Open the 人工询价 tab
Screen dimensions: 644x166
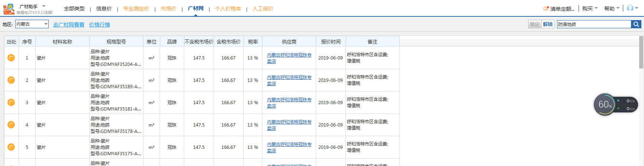click(x=263, y=9)
